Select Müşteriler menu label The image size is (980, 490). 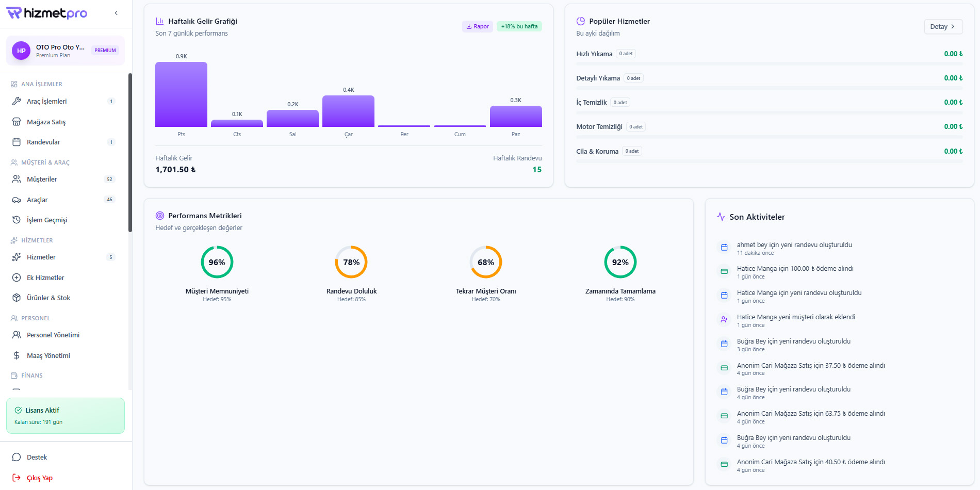click(x=42, y=179)
